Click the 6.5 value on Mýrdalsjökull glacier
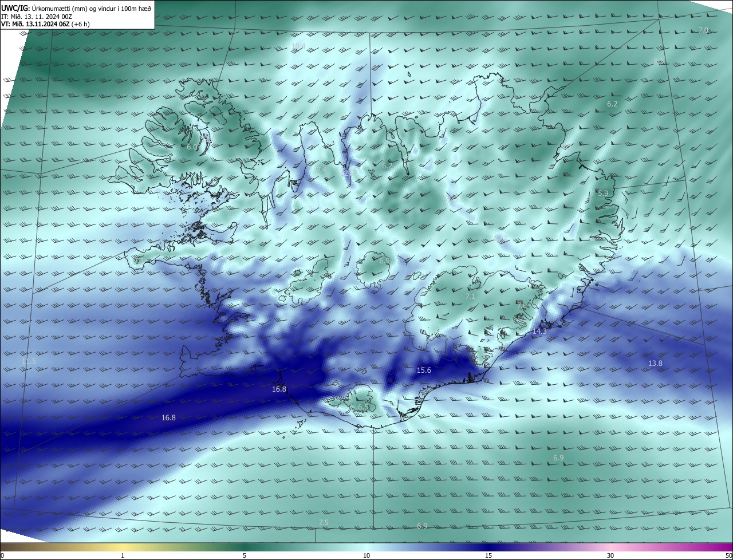 click(x=363, y=407)
